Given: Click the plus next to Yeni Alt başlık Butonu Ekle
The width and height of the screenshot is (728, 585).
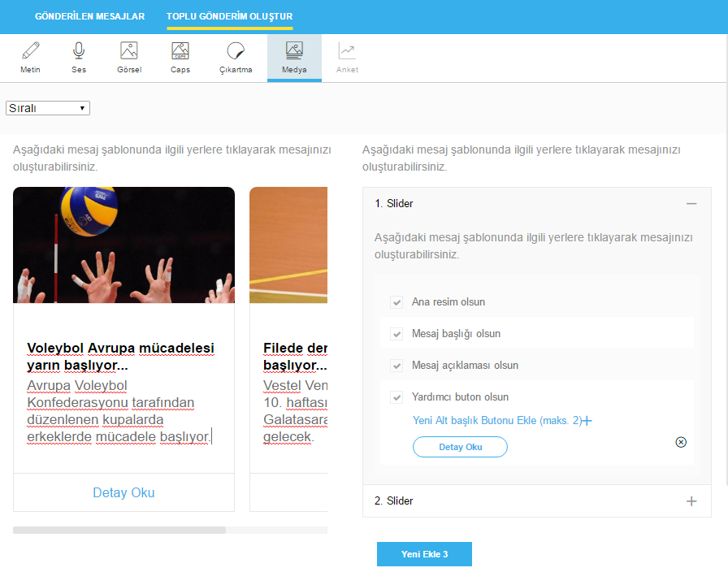Looking at the screenshot, I should tap(587, 421).
